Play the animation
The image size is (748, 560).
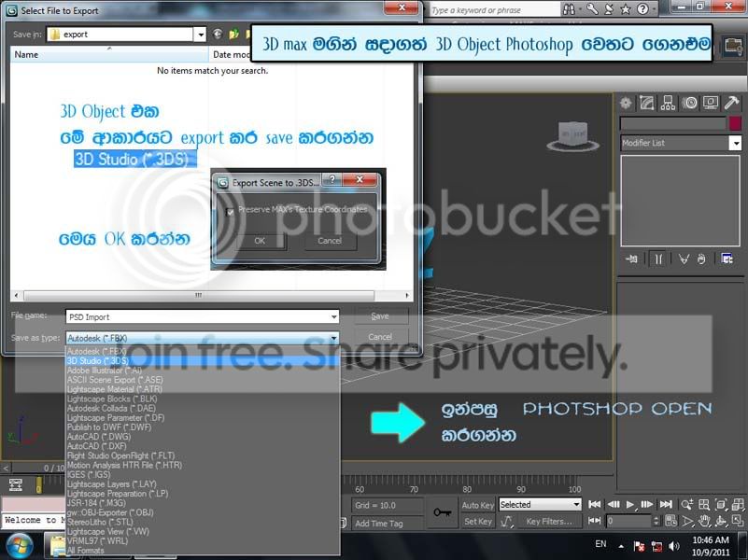[x=630, y=504]
